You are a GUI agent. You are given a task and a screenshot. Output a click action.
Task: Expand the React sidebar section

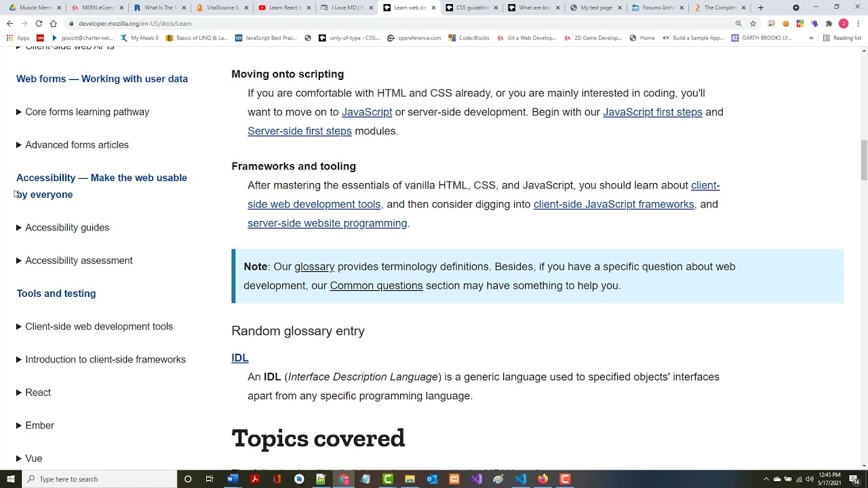click(x=34, y=392)
